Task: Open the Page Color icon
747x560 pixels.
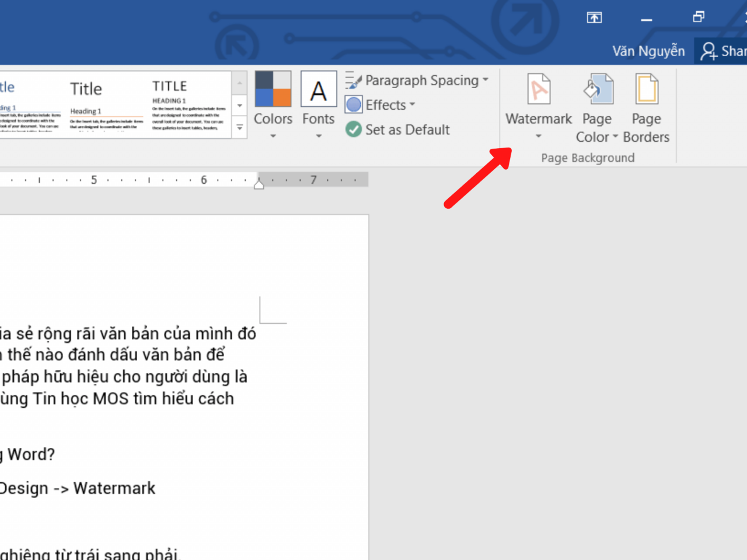Action: pyautogui.click(x=598, y=89)
